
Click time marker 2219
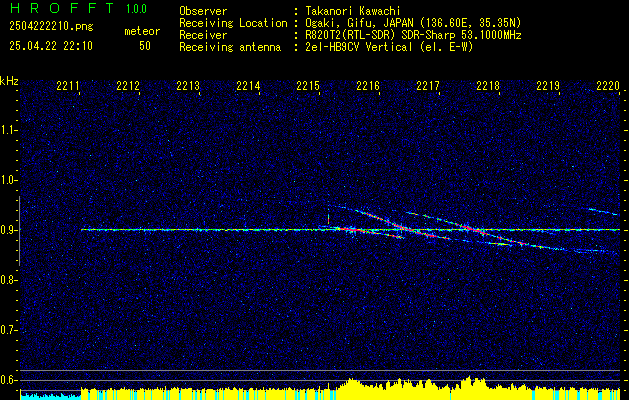[x=548, y=86]
